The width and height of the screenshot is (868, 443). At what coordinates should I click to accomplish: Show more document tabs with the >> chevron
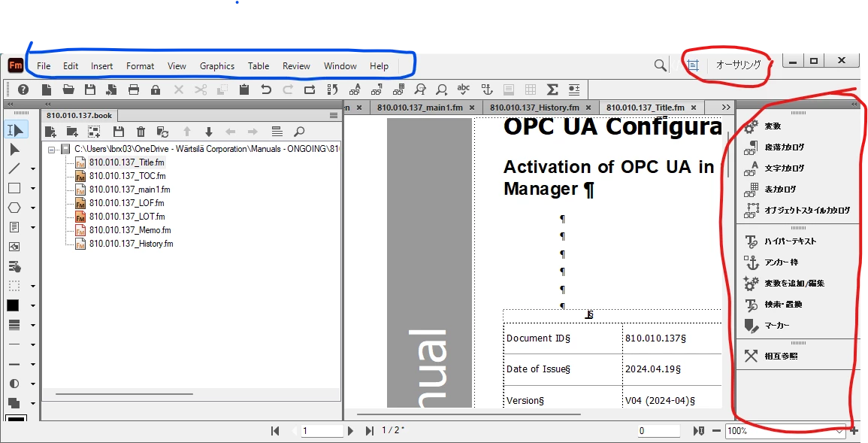(726, 107)
